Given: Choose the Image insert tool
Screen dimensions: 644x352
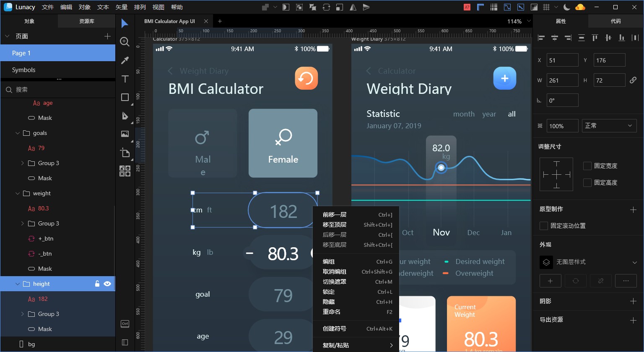Looking at the screenshot, I should pyautogui.click(x=125, y=134).
